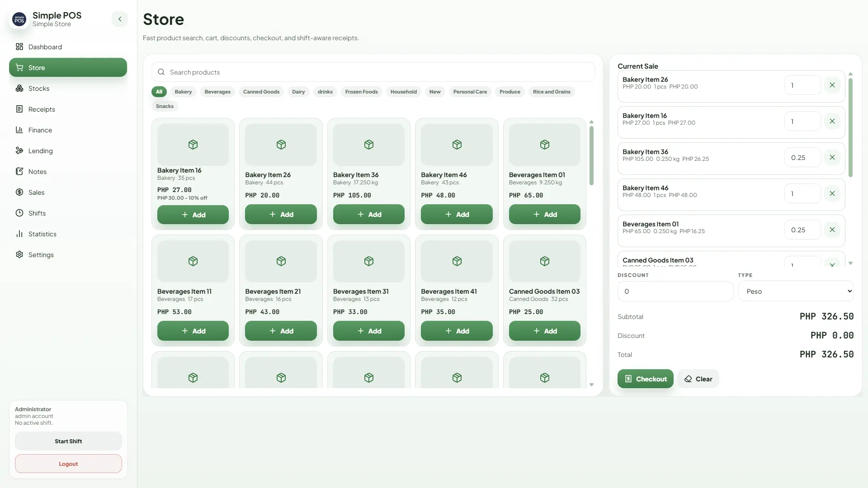The width and height of the screenshot is (868, 488).
Task: Select the All category filter
Action: tap(159, 92)
